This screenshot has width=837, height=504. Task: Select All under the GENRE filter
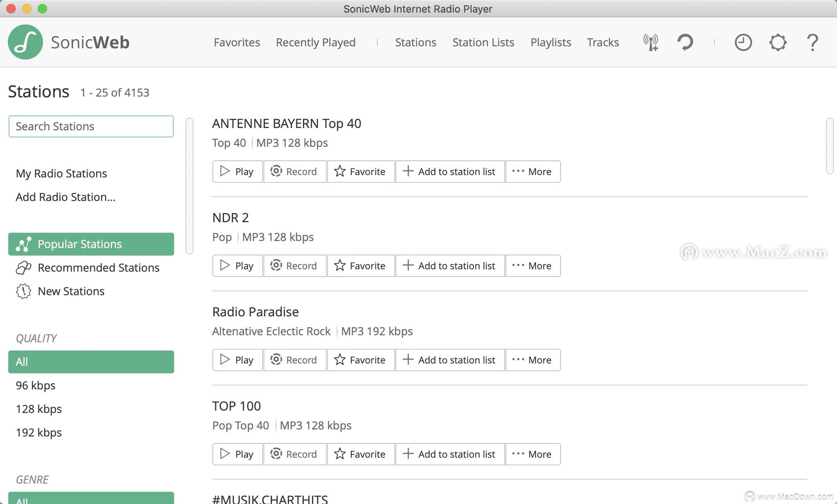click(x=91, y=498)
